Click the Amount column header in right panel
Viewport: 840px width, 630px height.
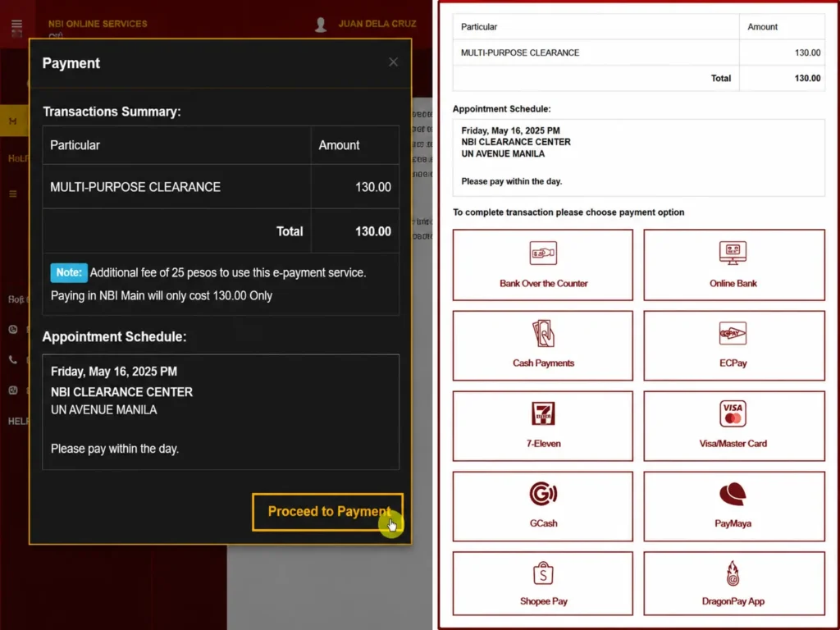(x=762, y=27)
